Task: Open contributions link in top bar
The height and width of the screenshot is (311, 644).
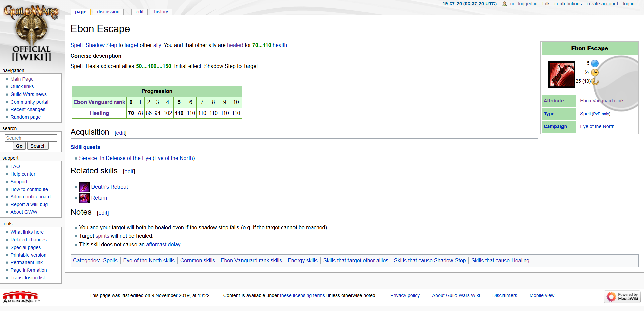Action: [x=568, y=4]
